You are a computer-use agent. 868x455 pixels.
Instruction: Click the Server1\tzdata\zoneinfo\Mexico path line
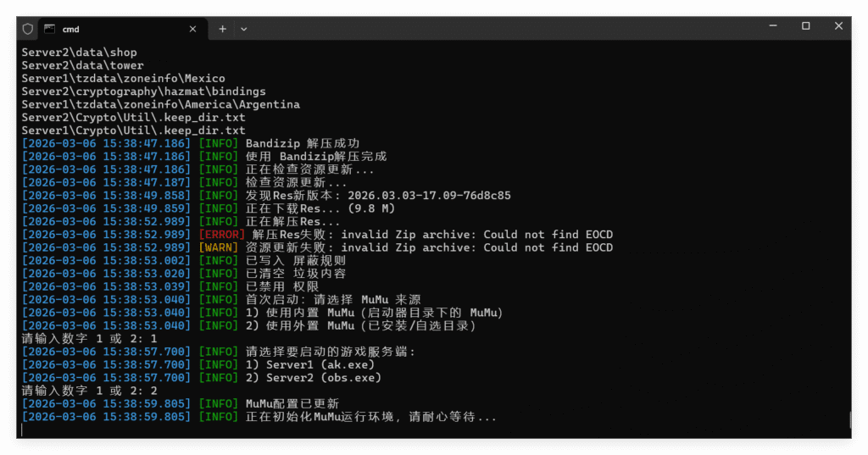tap(123, 79)
